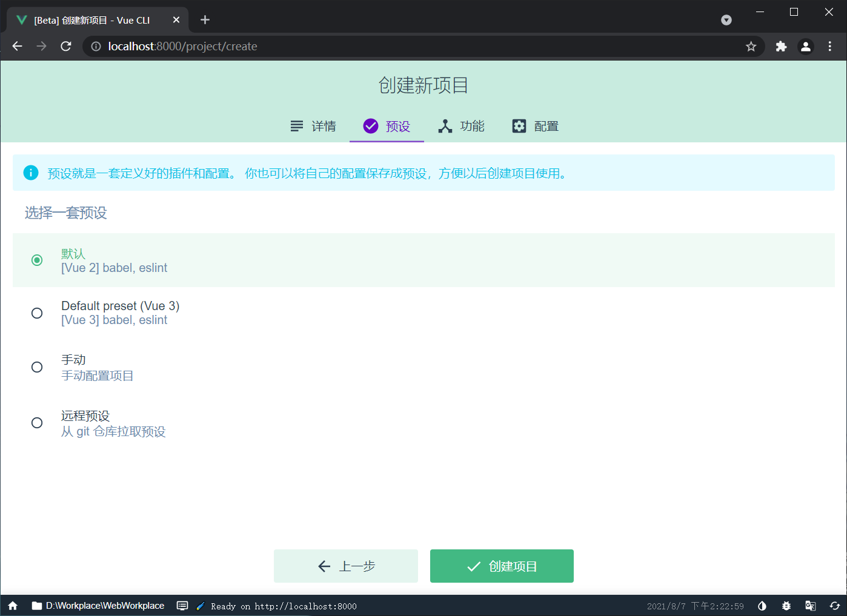The image size is (847, 616).
Task: Open the browser extensions puzzle icon
Action: coord(781,47)
